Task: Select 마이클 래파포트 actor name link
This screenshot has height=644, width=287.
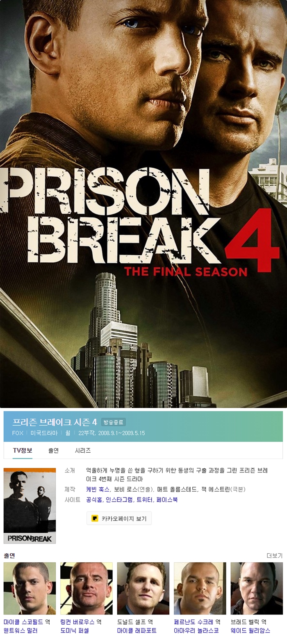Action: coord(137,630)
